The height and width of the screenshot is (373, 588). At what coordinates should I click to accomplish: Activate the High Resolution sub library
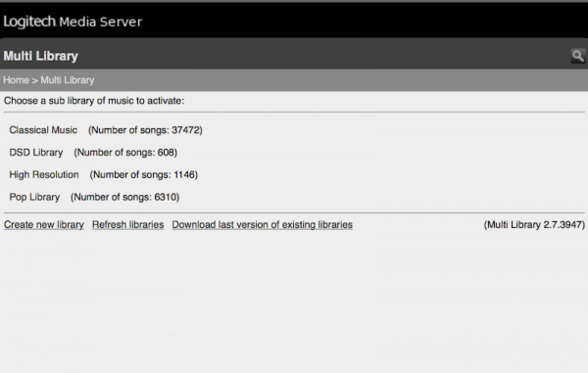[44, 174]
